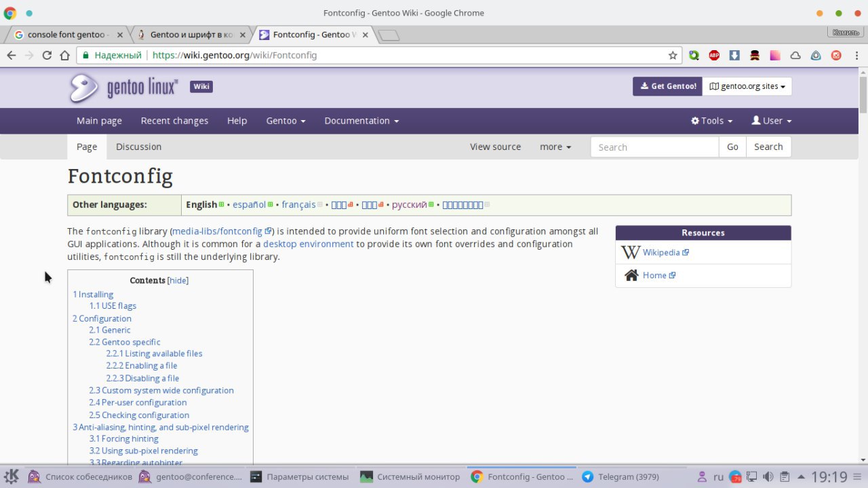Bookmark this page with star icon
This screenshot has height=488, width=868.
pos(673,56)
